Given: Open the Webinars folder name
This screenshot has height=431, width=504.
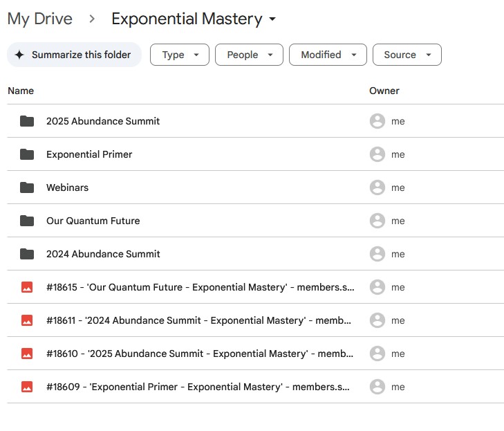Looking at the screenshot, I should pos(67,187).
